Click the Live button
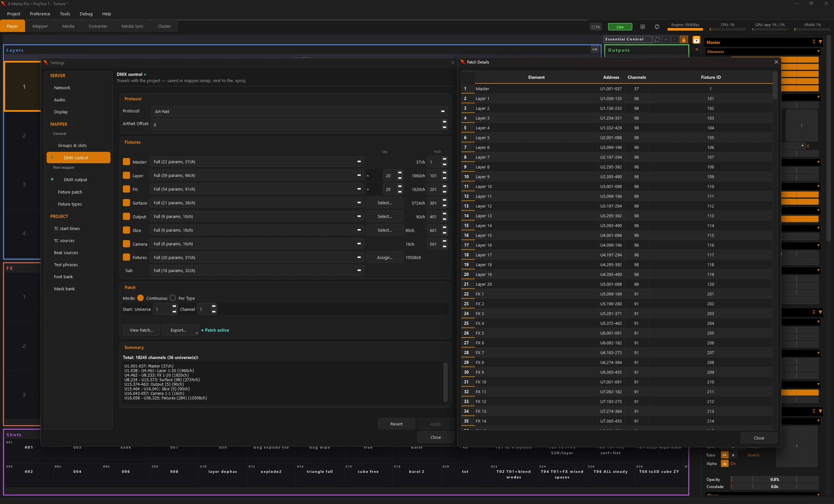 (620, 27)
